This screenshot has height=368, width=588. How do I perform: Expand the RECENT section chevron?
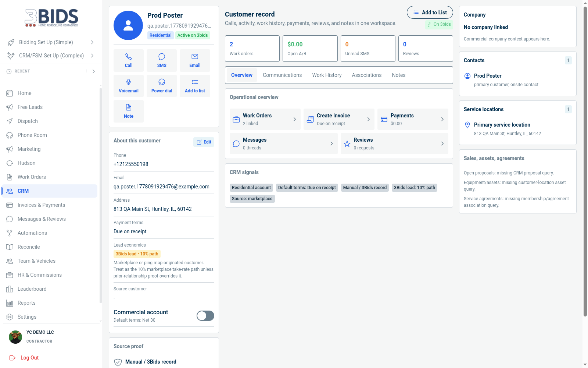[x=94, y=71]
